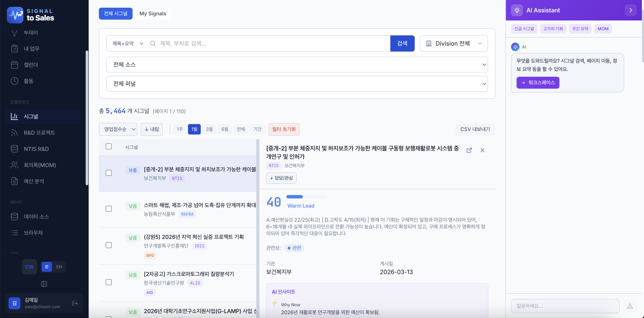Switch language toggle to EN
The width and height of the screenshot is (644, 318).
click(x=59, y=267)
